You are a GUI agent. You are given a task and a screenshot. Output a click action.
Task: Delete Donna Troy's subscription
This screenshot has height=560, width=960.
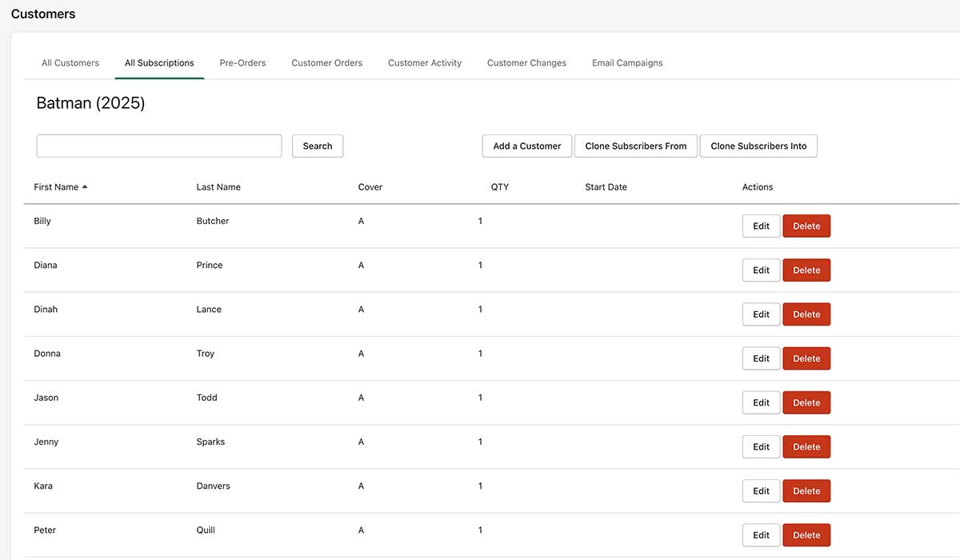[806, 358]
